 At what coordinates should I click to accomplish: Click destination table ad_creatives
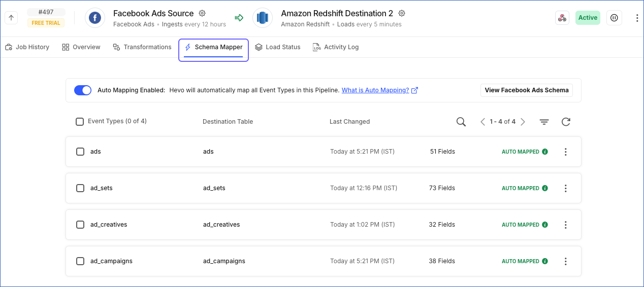221,225
